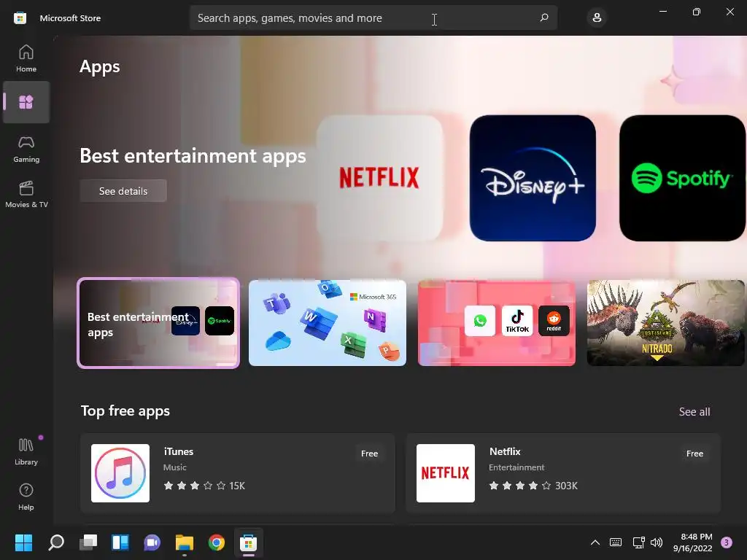The height and width of the screenshot is (560, 747).
Task: Select the Nitrado ARK carousel card
Action: (x=665, y=323)
